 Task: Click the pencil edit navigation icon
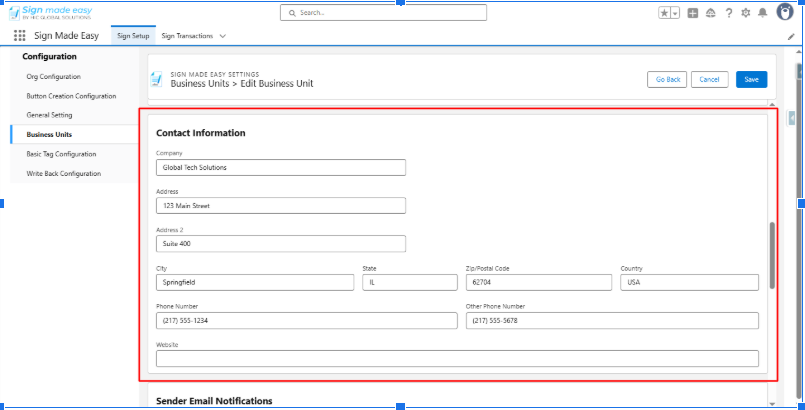click(791, 36)
